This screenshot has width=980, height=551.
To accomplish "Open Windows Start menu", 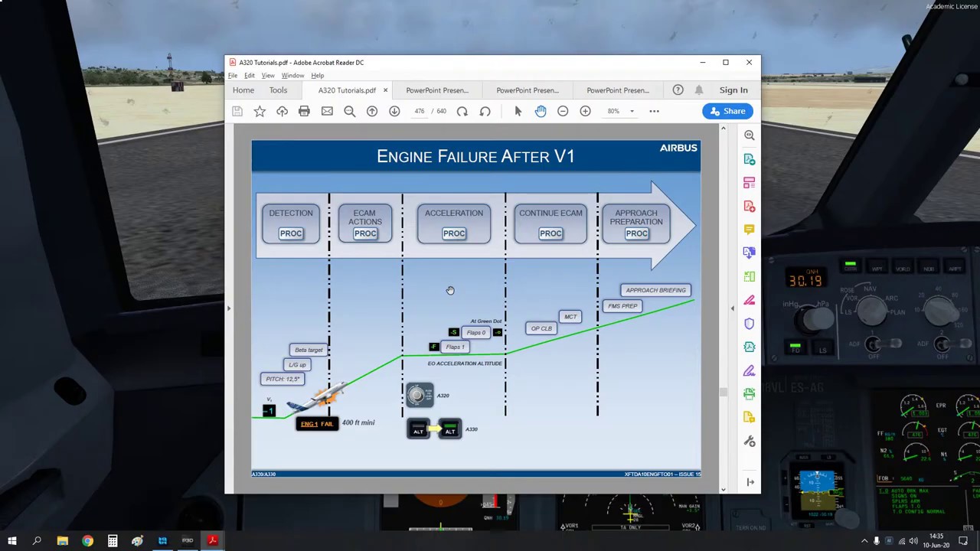I will point(11,541).
